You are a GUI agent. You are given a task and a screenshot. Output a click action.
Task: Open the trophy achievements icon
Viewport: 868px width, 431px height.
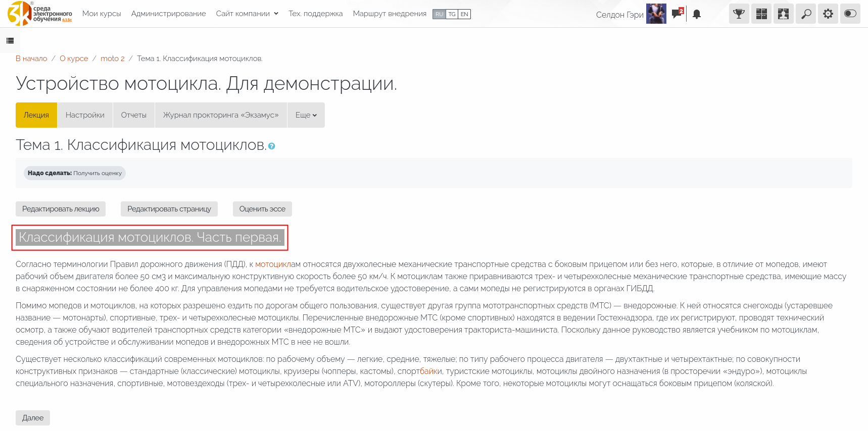(x=739, y=14)
